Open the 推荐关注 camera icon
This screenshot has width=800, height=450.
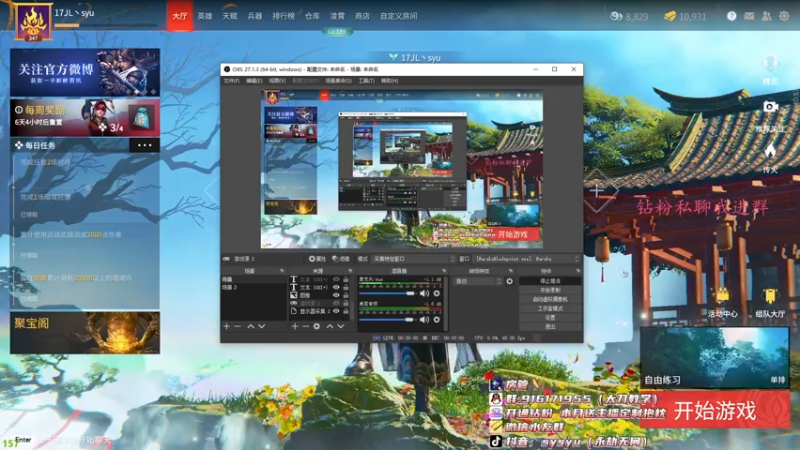pos(770,107)
